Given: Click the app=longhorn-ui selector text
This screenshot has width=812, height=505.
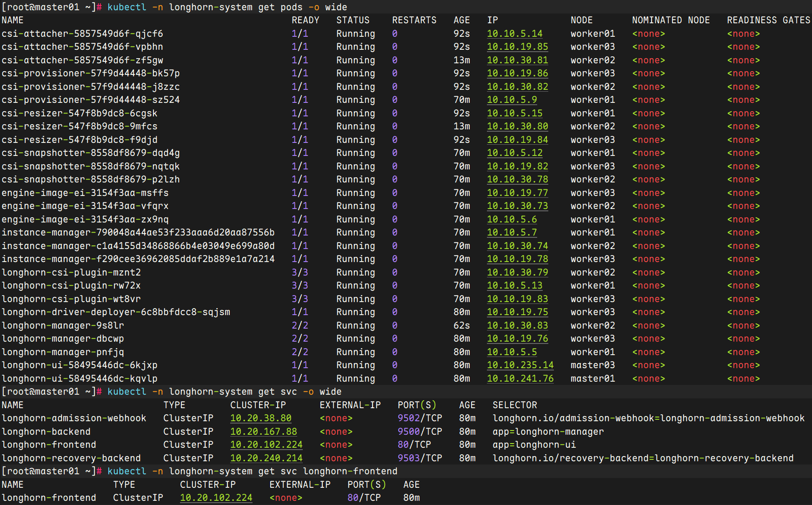Looking at the screenshot, I should click(534, 445).
